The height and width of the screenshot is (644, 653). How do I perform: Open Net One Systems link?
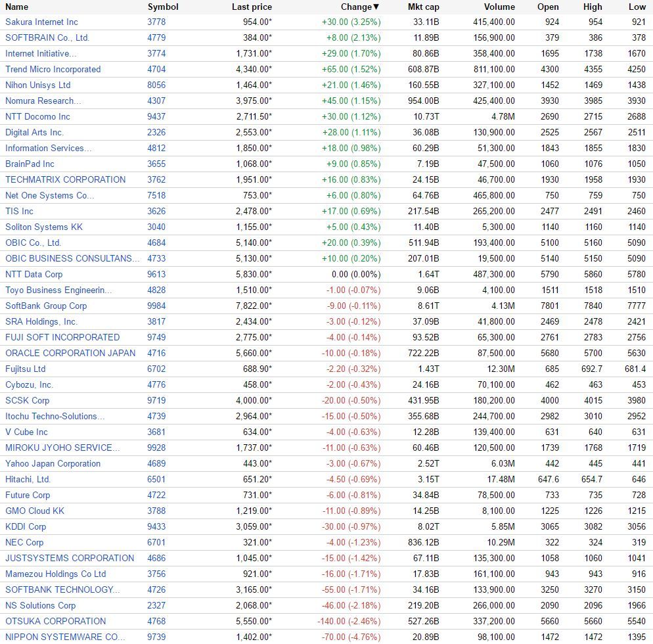tap(49, 196)
